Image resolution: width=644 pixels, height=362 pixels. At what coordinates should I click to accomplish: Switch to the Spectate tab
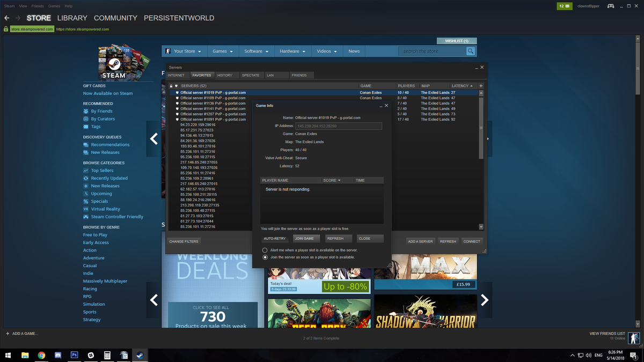pyautogui.click(x=251, y=75)
